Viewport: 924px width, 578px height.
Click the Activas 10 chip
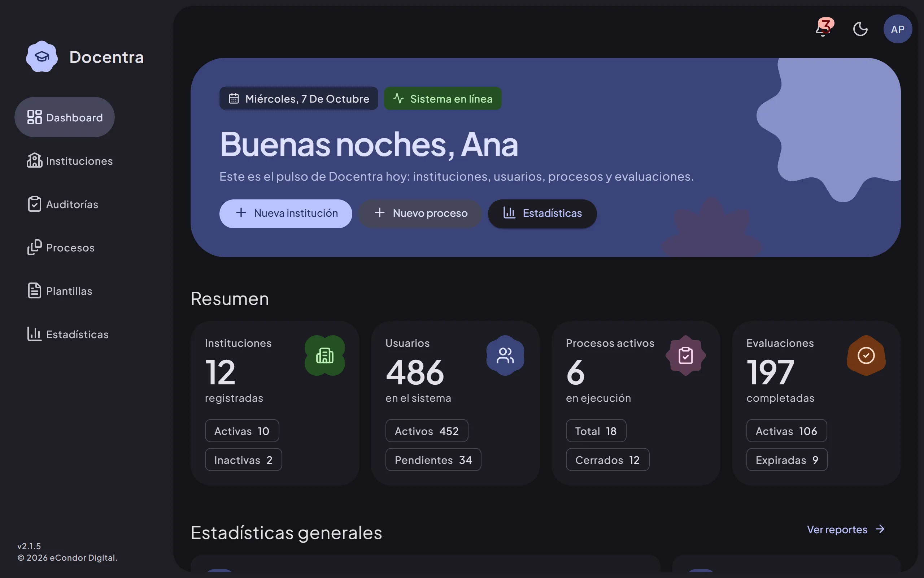click(x=242, y=431)
